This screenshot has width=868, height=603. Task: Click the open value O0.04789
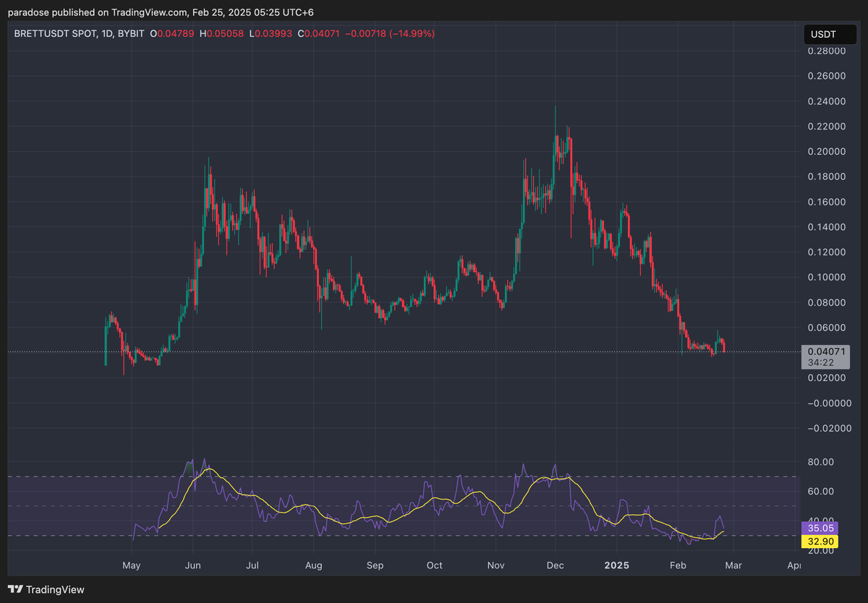172,33
